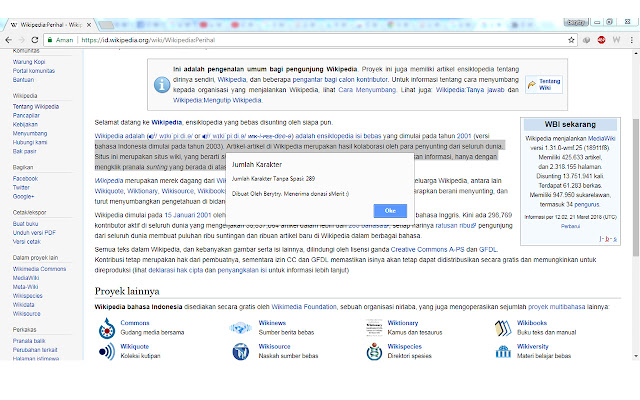Screen dimensions: 640x400
Task: Open proyek multibahasa link
Action: click(556, 307)
